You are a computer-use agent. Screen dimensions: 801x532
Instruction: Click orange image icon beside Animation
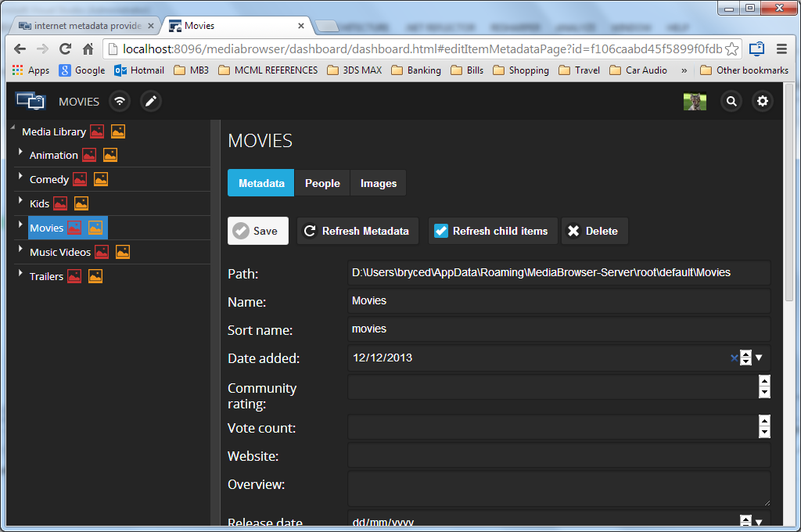(x=110, y=155)
